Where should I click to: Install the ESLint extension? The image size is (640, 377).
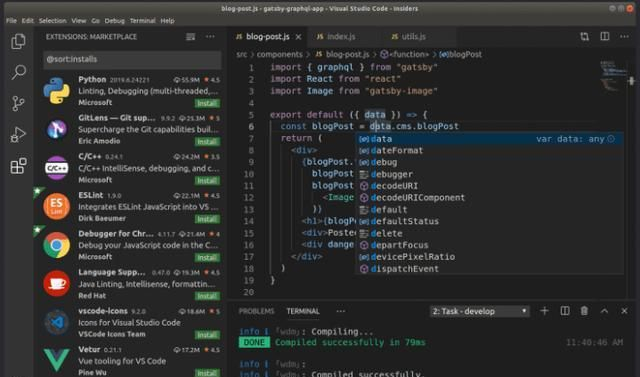[x=207, y=219]
